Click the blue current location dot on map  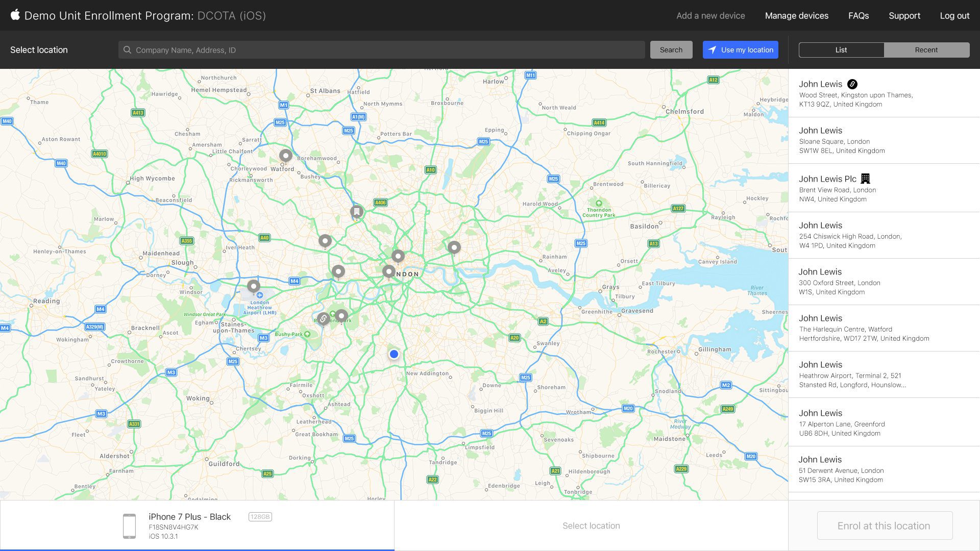point(394,353)
